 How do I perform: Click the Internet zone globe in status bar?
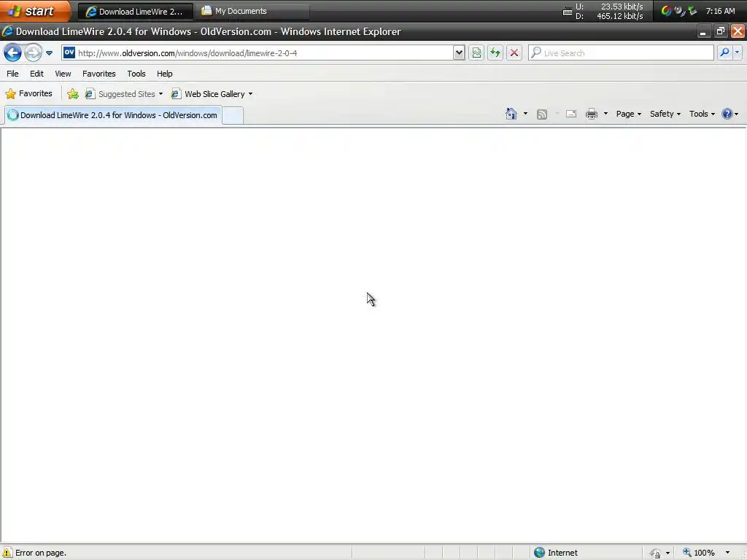click(x=539, y=553)
